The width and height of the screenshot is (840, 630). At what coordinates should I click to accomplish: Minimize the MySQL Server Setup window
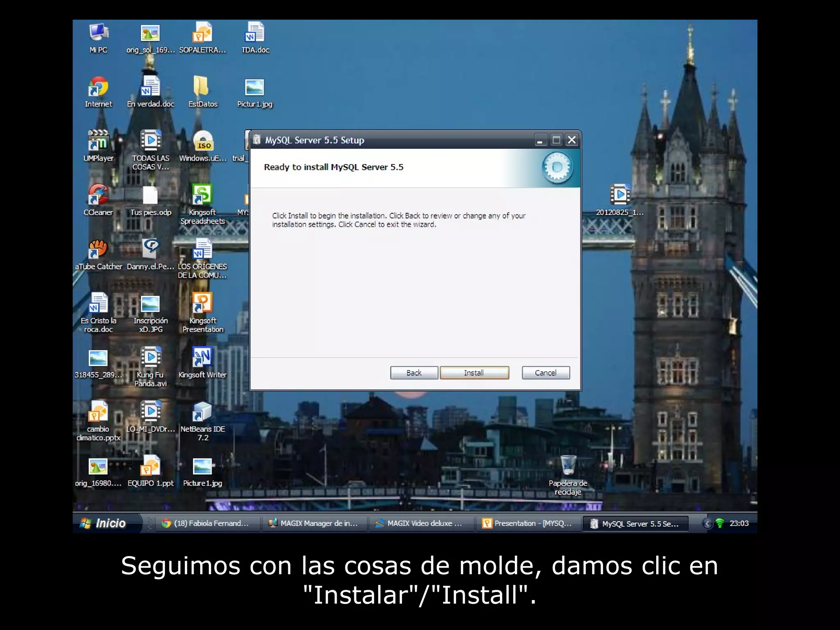[x=541, y=140]
